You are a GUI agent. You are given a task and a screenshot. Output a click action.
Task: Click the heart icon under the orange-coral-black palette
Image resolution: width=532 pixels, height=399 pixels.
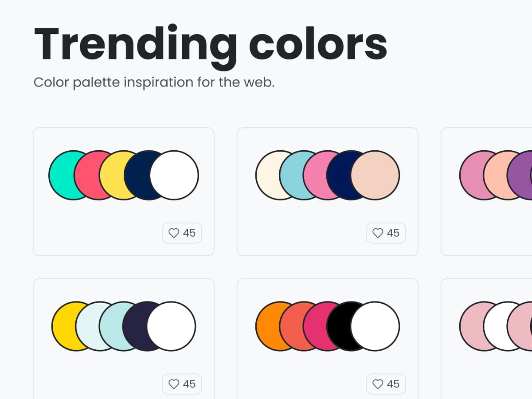click(378, 384)
